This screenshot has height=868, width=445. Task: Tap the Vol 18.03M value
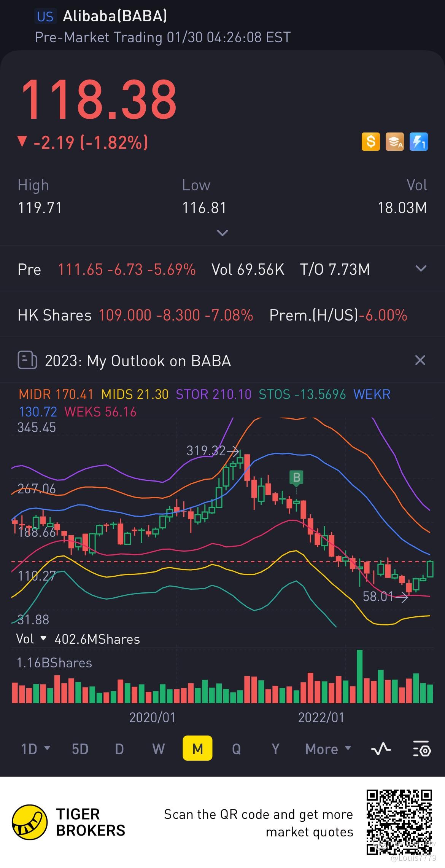tap(402, 208)
